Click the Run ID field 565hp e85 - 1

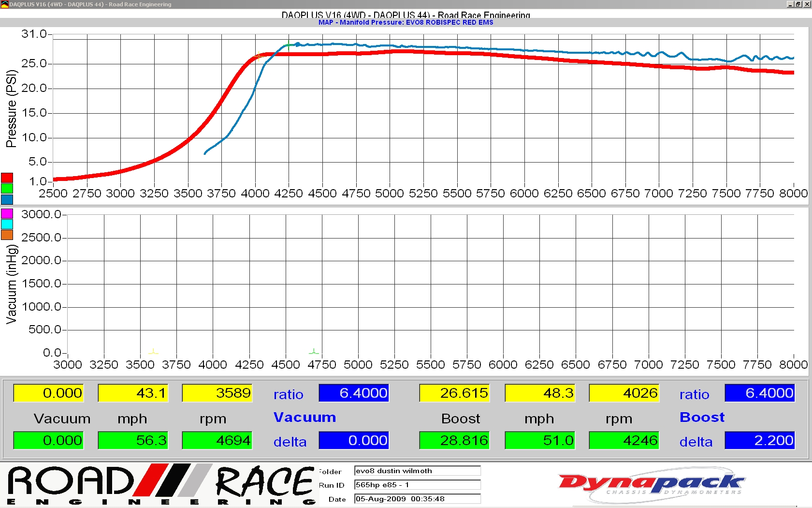click(418, 485)
